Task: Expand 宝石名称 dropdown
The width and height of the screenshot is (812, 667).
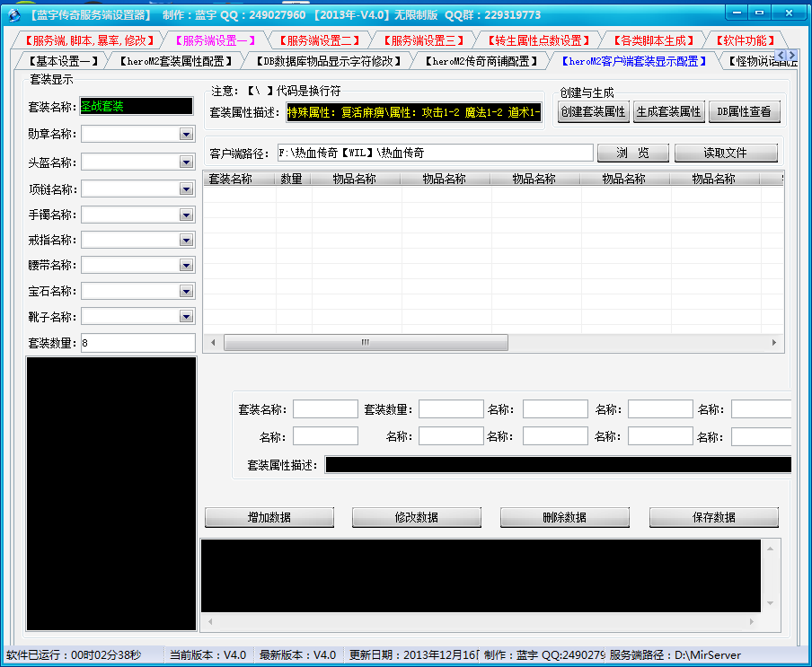Action: [x=187, y=292]
